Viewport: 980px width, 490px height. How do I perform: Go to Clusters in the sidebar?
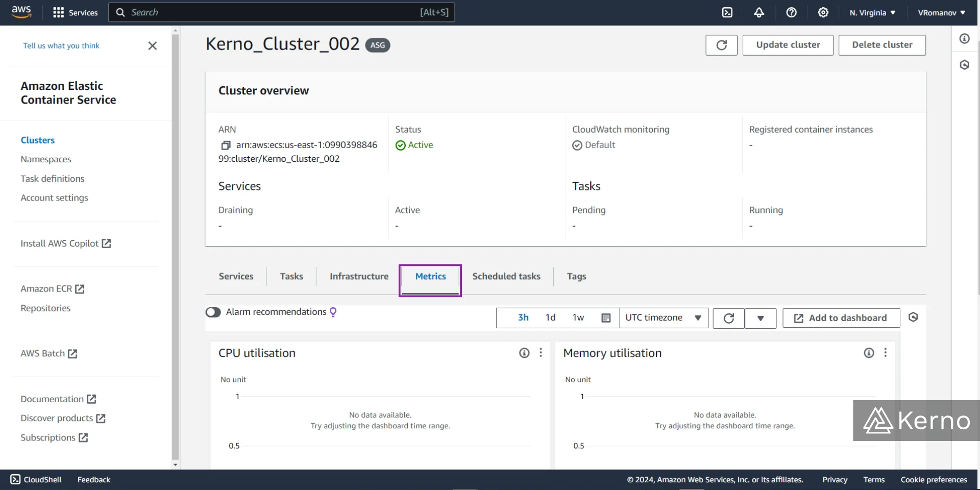(x=37, y=140)
